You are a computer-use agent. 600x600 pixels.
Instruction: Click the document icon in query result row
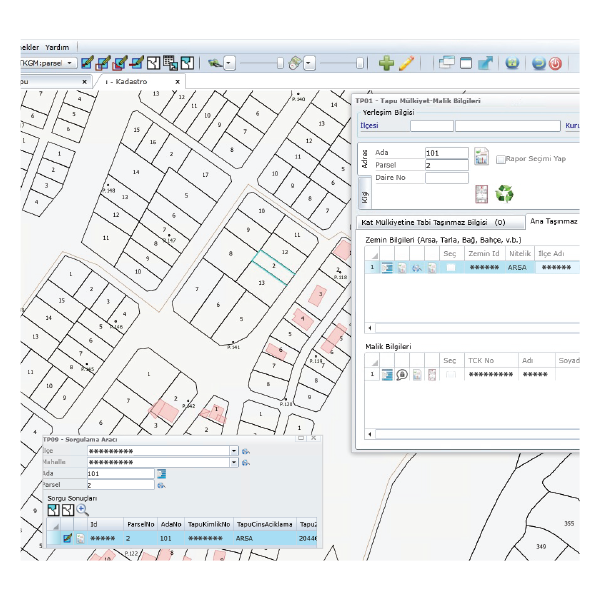click(80, 538)
